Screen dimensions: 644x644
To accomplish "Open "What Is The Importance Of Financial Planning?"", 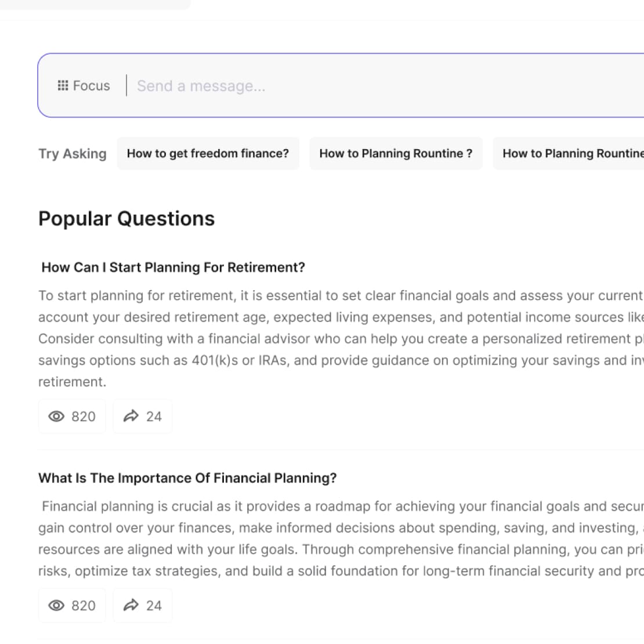I will click(x=187, y=478).
